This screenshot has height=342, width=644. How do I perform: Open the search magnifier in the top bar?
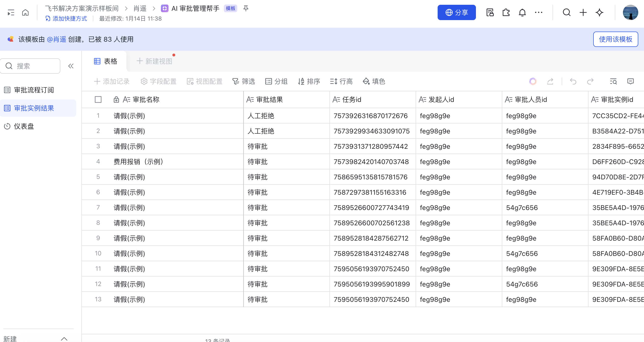pos(566,12)
